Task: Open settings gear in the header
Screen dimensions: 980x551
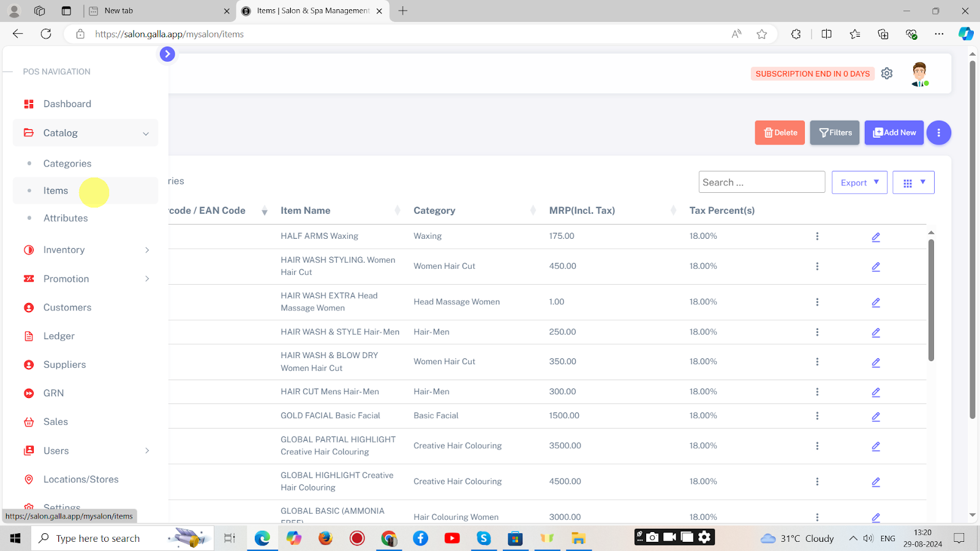Action: pos(887,73)
